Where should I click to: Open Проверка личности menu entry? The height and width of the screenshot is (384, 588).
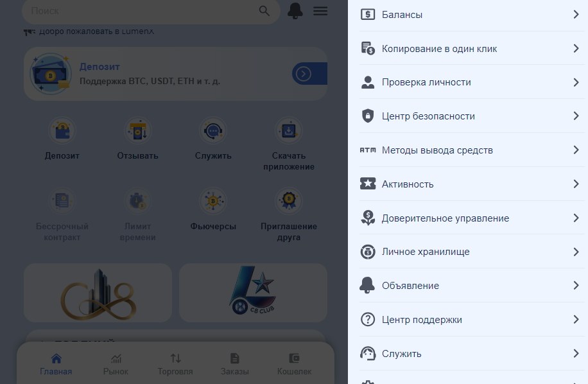tap(472, 82)
